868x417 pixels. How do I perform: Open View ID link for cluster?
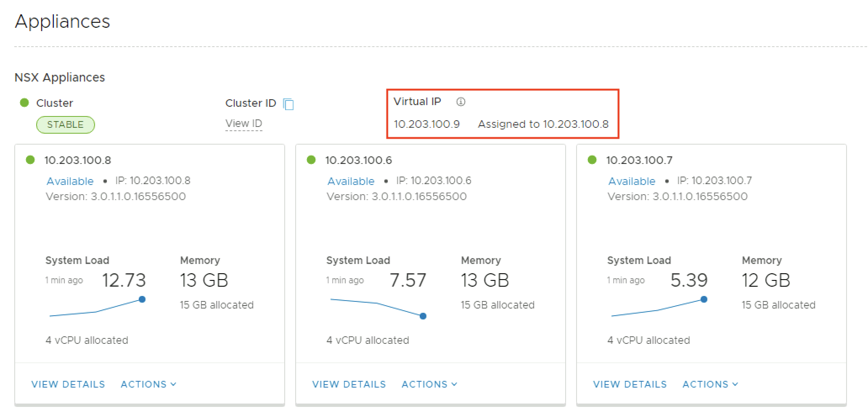[243, 124]
